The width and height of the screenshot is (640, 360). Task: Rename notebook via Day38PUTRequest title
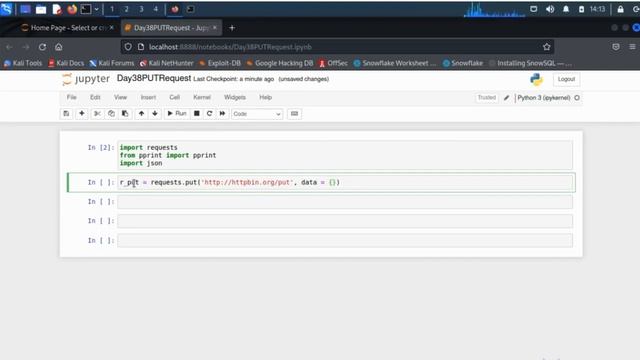pyautogui.click(x=154, y=78)
